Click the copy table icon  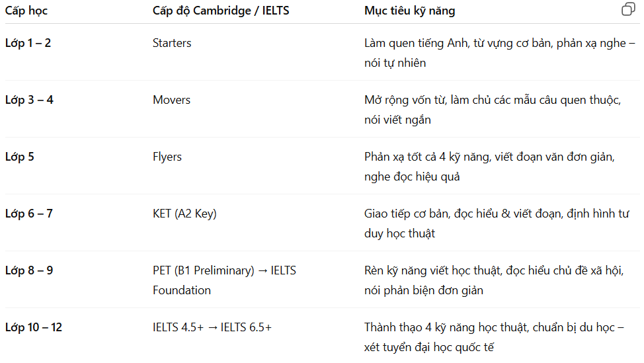tap(627, 10)
